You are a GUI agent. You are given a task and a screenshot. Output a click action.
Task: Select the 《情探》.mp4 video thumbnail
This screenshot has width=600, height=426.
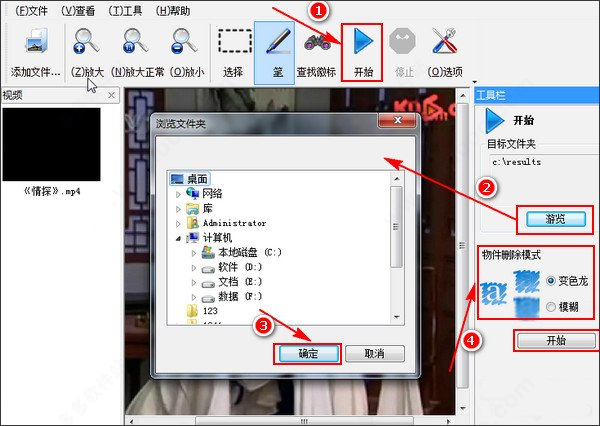pyautogui.click(x=51, y=143)
